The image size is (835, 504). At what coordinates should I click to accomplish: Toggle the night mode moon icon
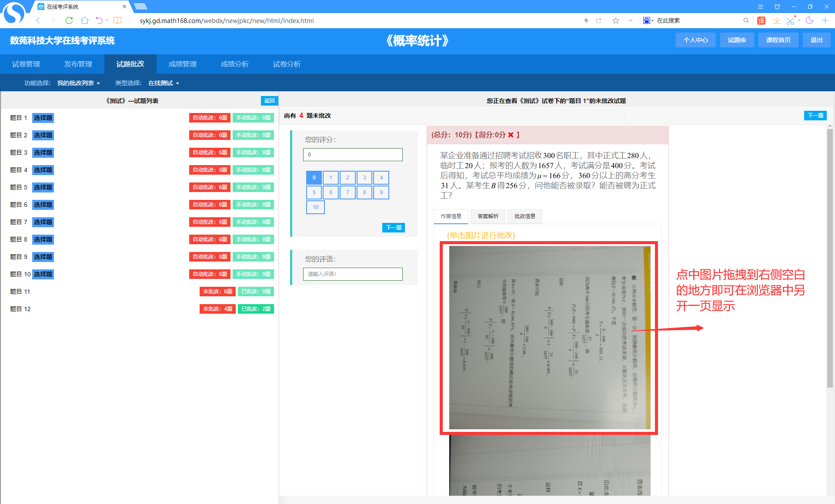click(x=809, y=20)
